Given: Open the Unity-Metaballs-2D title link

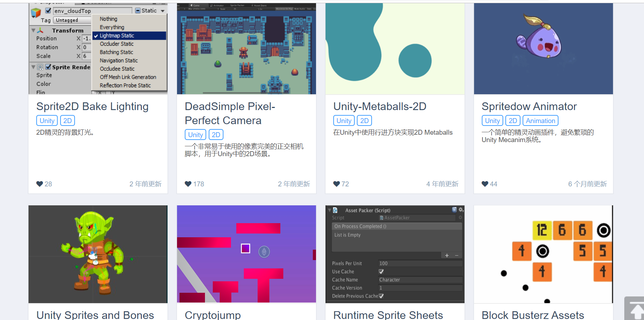Looking at the screenshot, I should 380,106.
